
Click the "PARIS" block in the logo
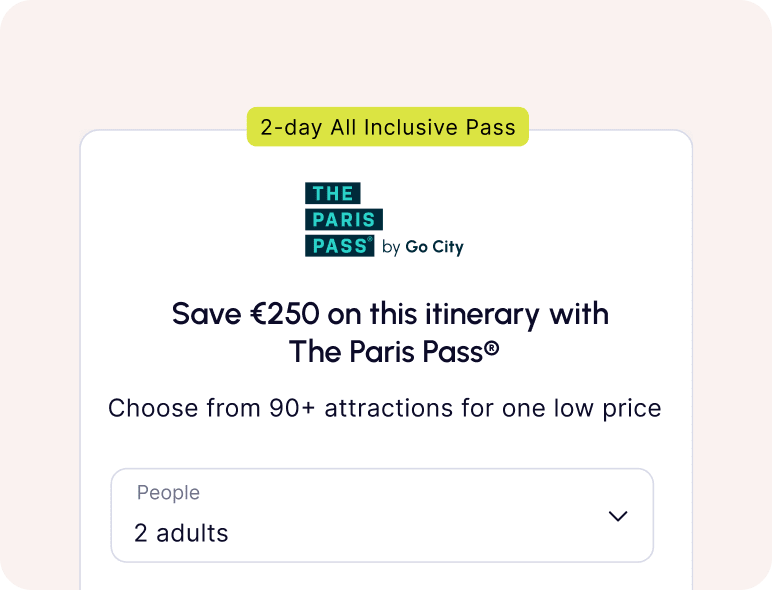tap(343, 220)
